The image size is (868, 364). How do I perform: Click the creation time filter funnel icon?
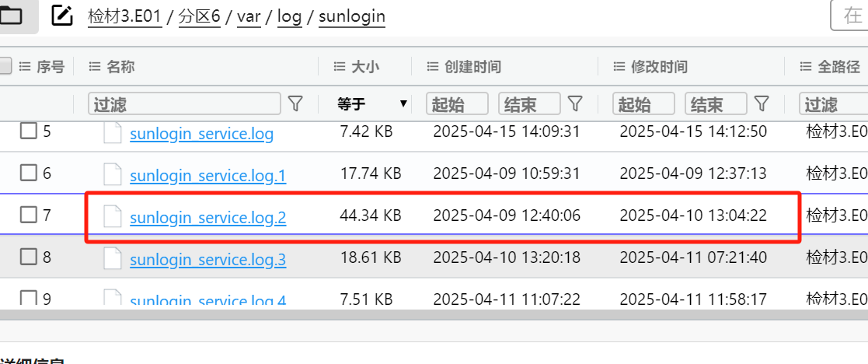pyautogui.click(x=575, y=103)
